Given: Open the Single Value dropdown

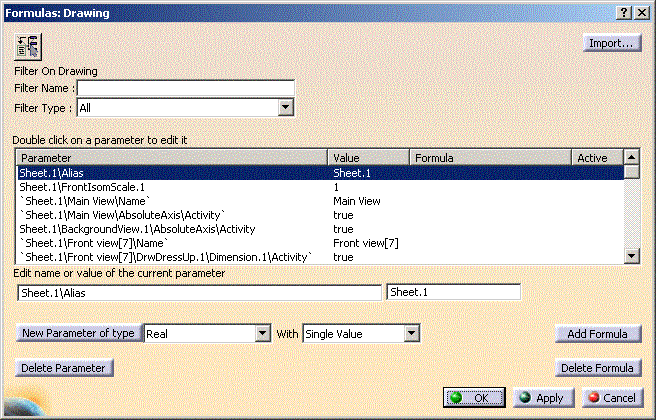Looking at the screenshot, I should [x=407, y=333].
